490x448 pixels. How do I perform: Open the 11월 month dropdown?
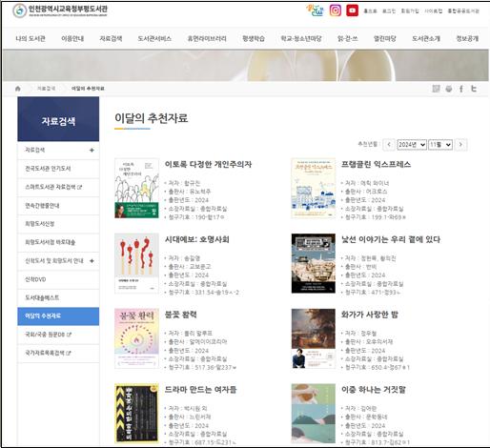440,145
